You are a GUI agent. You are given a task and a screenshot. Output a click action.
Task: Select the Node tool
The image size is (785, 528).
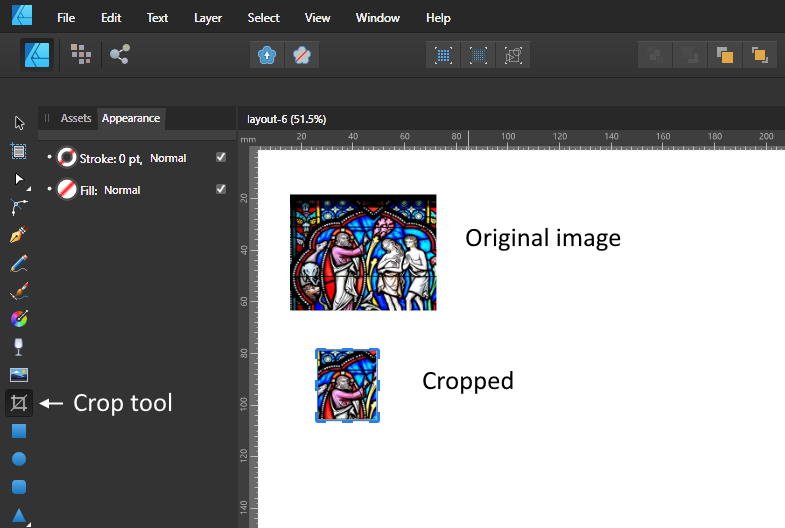pos(19,179)
